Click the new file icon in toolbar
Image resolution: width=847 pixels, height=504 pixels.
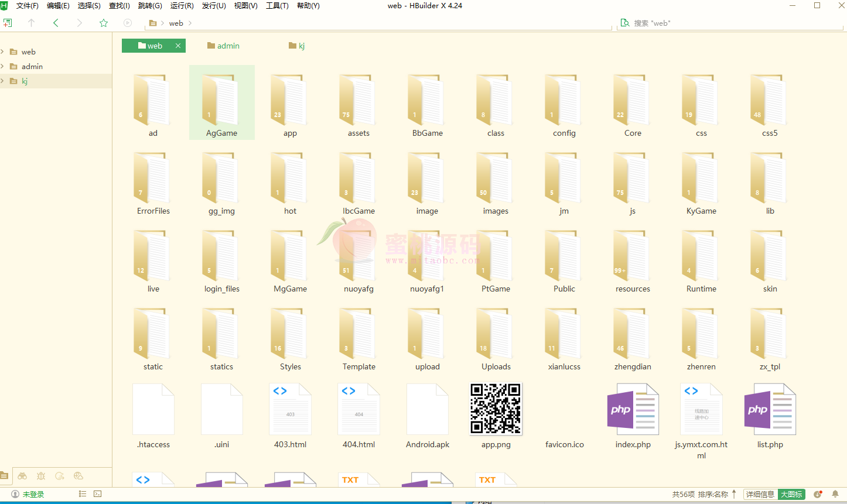click(8, 23)
